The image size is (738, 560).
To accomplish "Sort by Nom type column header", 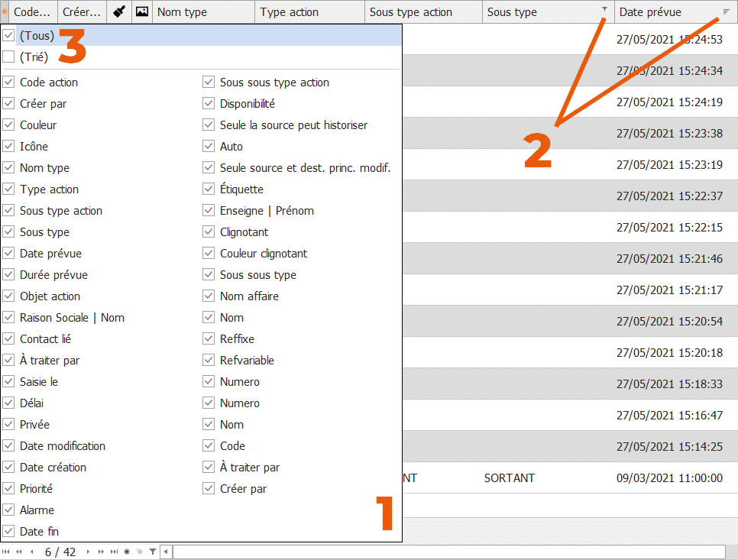I will coord(202,12).
